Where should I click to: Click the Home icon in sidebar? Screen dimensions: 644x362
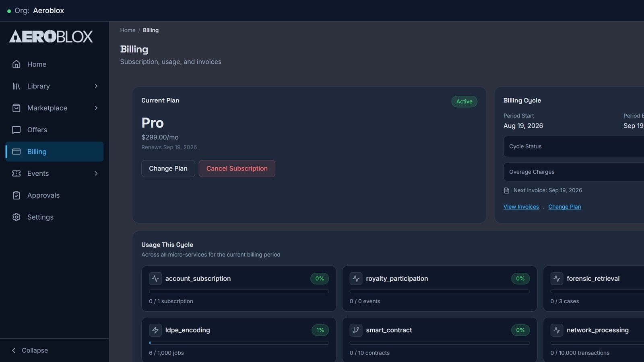pyautogui.click(x=16, y=64)
